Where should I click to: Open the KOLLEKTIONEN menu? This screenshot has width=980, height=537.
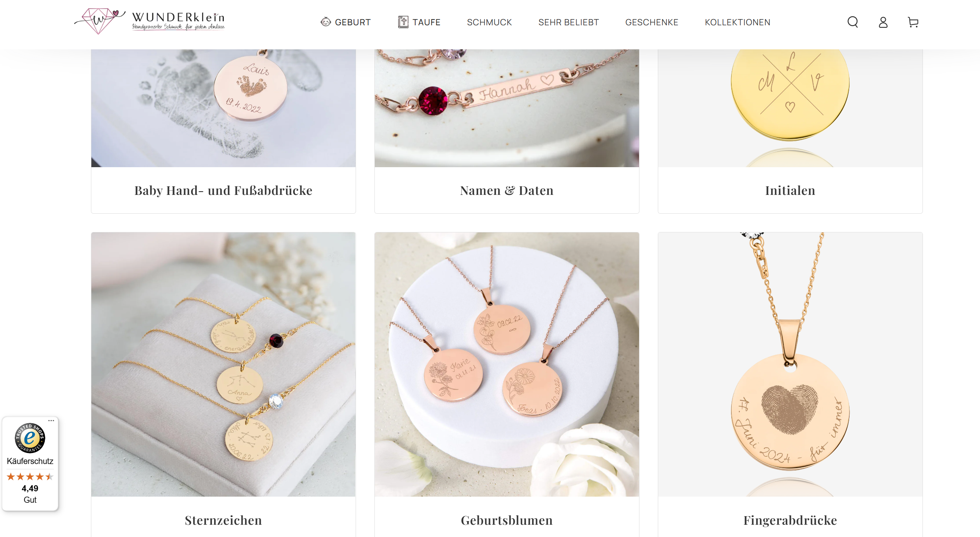click(x=737, y=22)
